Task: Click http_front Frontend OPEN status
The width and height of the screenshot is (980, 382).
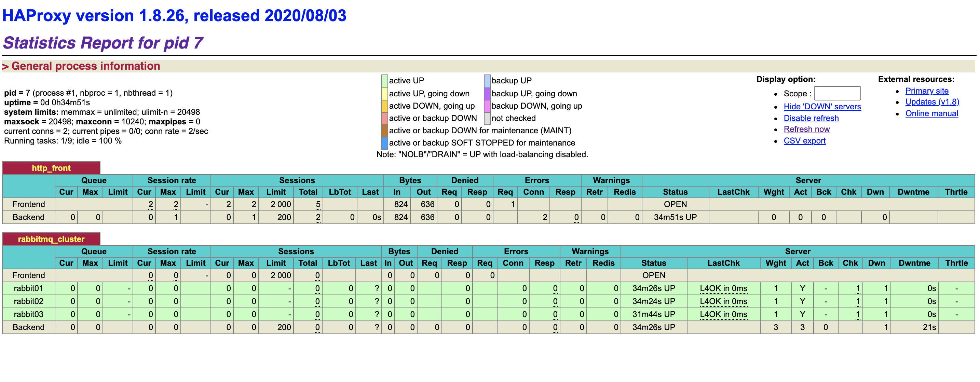Action: (x=675, y=204)
